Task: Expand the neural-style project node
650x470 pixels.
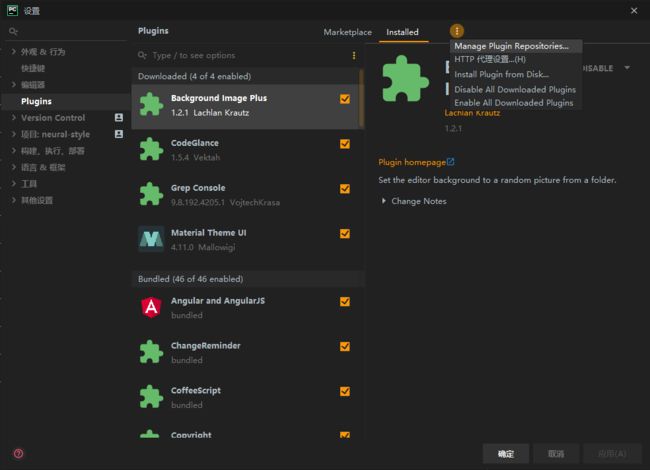Action: click(14, 134)
